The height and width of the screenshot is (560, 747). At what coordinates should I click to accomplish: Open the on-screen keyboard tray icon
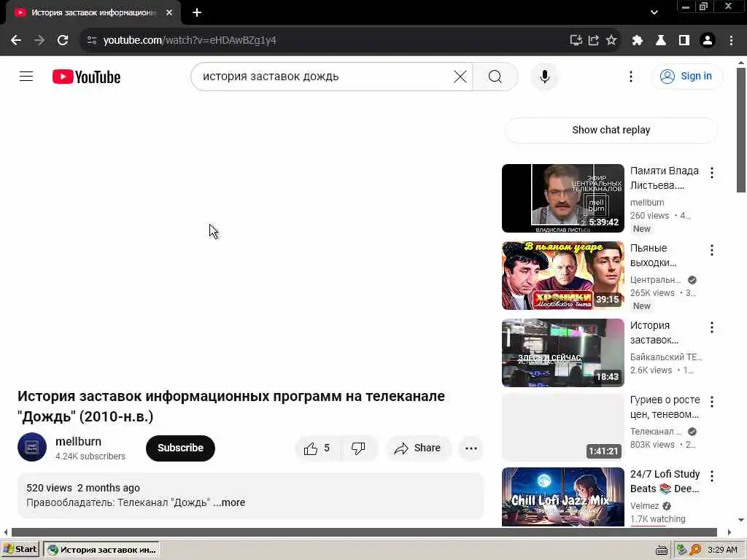(662, 550)
